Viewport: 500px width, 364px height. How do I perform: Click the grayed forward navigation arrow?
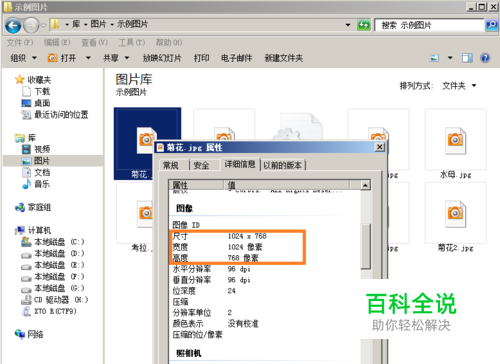(x=31, y=25)
